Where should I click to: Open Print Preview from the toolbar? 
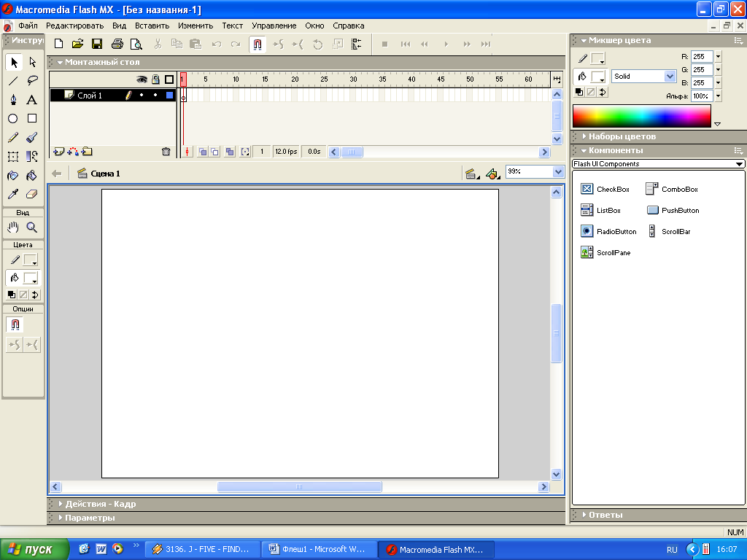pos(136,44)
